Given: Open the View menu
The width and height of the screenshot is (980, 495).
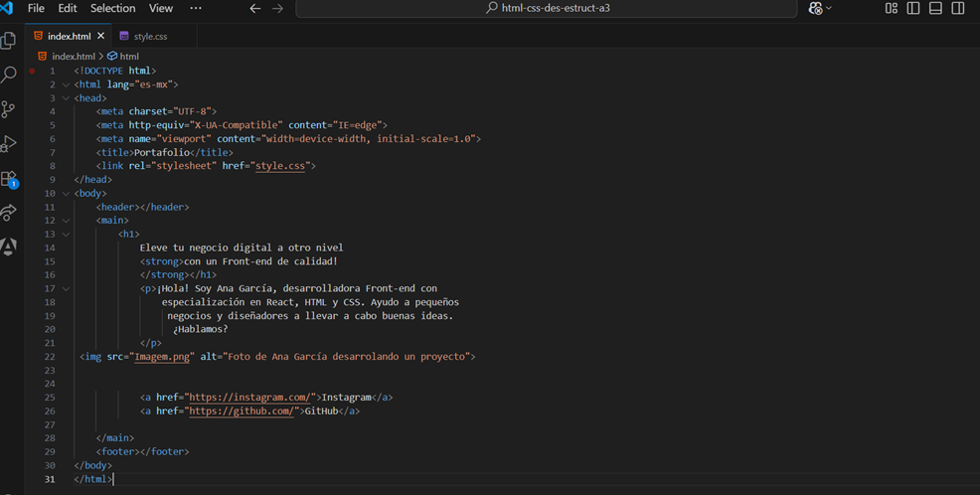Looking at the screenshot, I should (161, 8).
